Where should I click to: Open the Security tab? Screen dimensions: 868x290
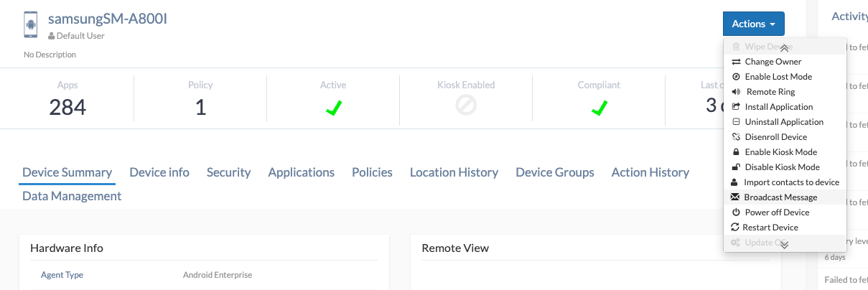click(x=228, y=172)
